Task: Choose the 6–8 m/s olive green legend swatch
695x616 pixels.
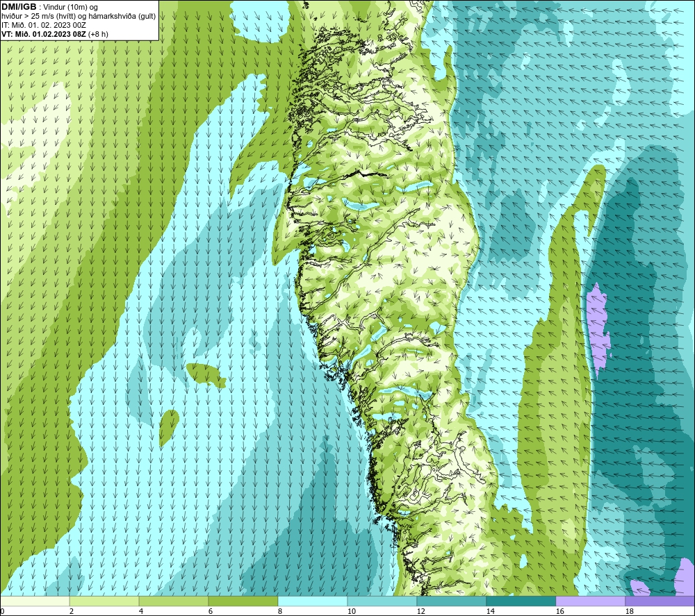Action: (243, 601)
